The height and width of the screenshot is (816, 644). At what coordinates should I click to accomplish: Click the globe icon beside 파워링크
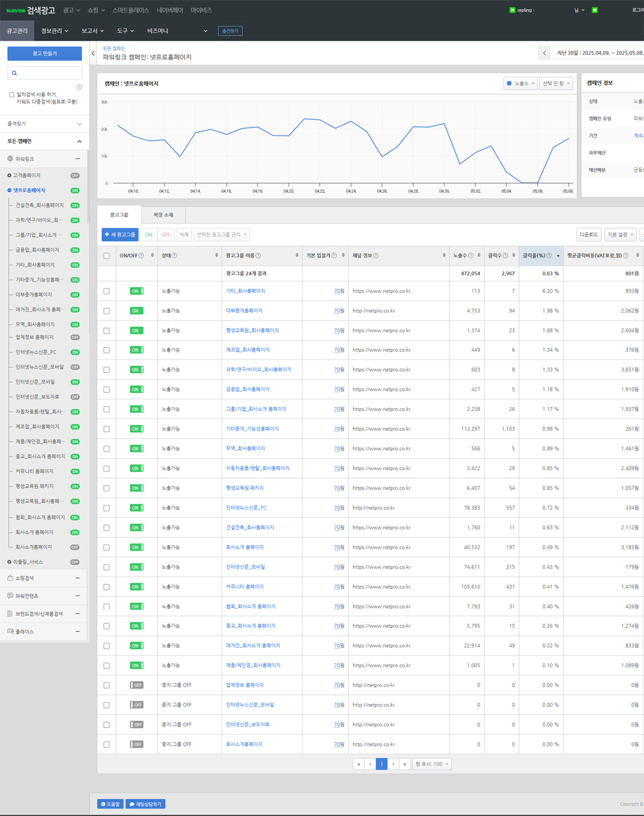[x=10, y=158]
